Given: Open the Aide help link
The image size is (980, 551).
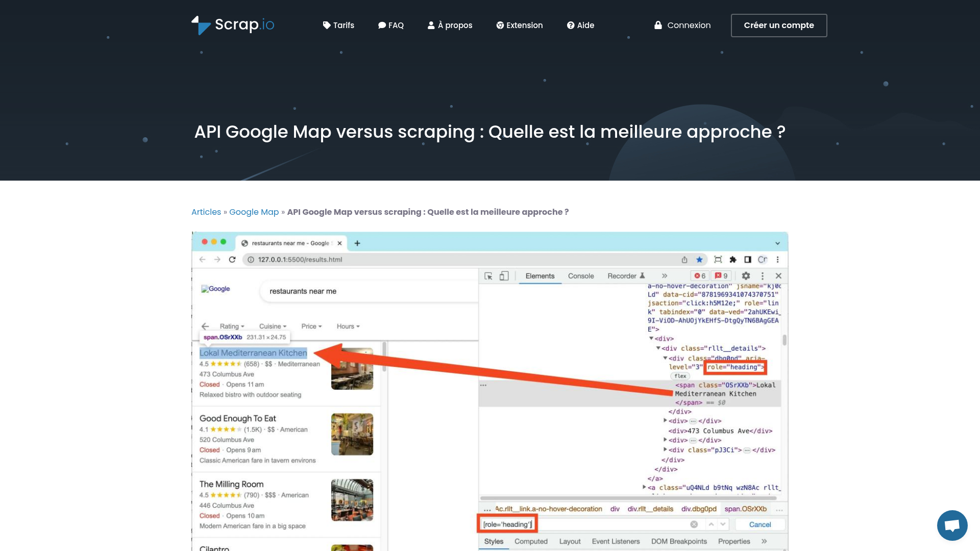Looking at the screenshot, I should tap(580, 25).
